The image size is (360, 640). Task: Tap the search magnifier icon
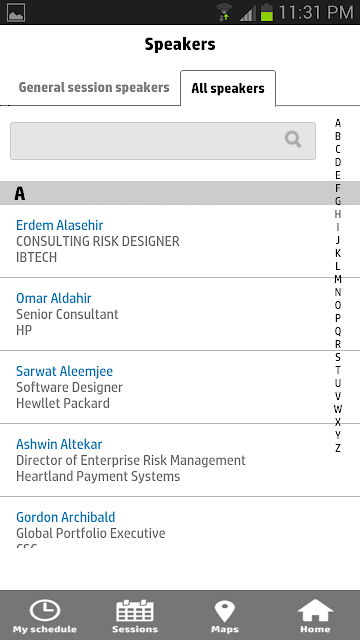pyautogui.click(x=293, y=140)
